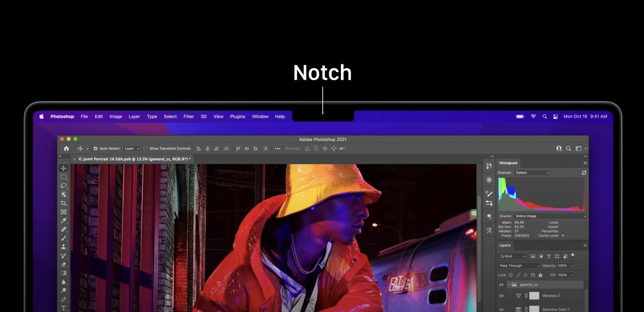Toggle layer filtering switch in Layers panel
Image resolution: width=644 pixels, height=312 pixels.
coord(573,255)
